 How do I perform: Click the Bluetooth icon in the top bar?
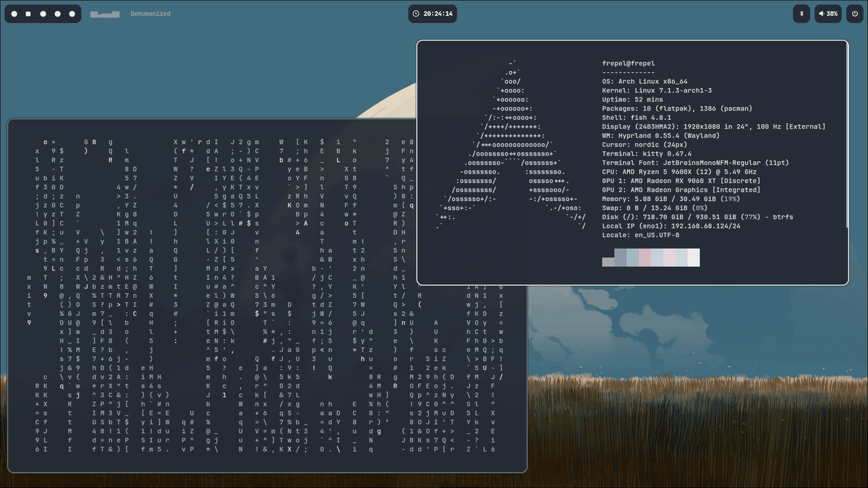pyautogui.click(x=801, y=14)
